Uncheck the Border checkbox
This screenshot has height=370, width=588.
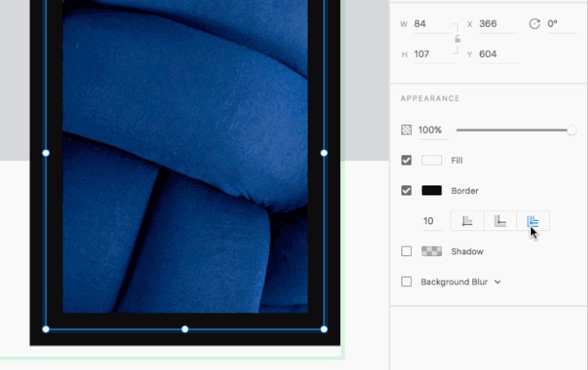[406, 191]
